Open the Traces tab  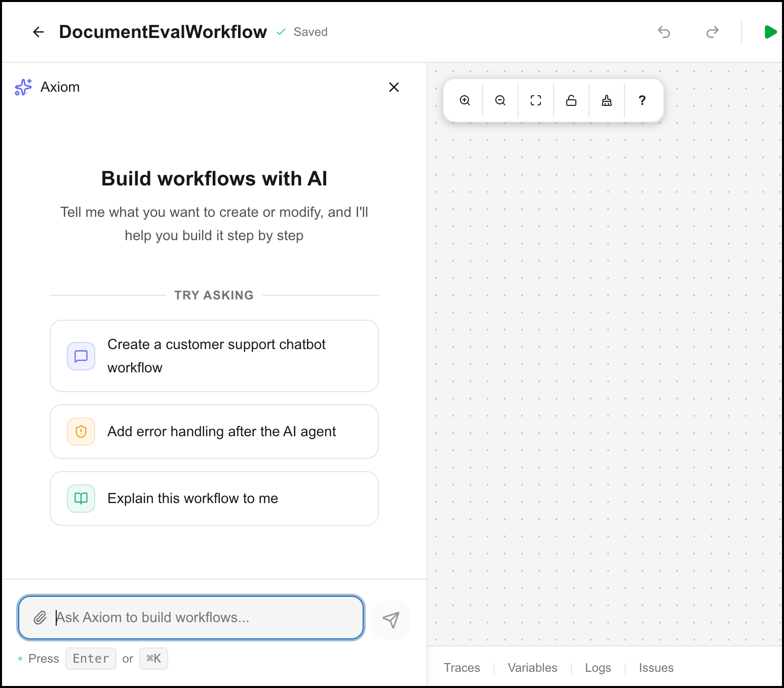click(462, 668)
